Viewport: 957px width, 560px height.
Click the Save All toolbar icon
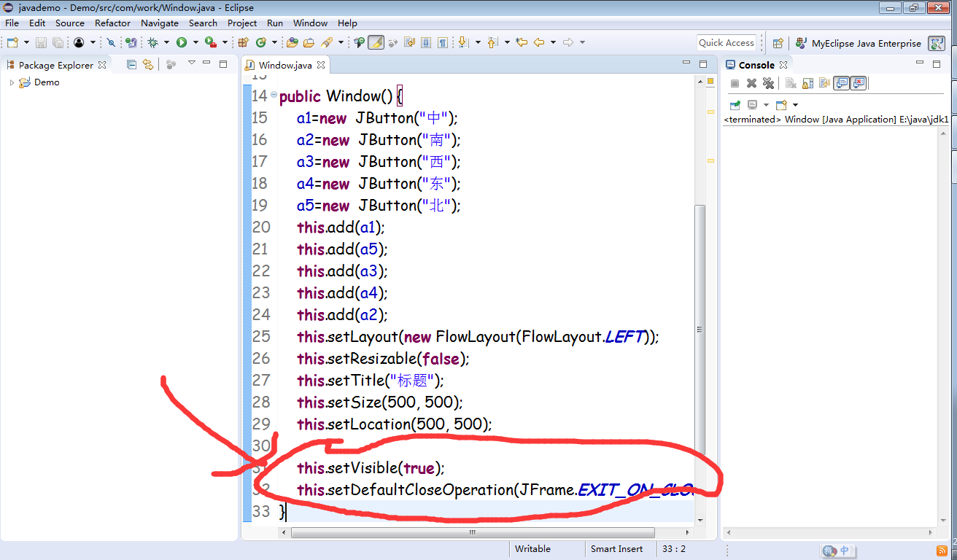tap(58, 42)
